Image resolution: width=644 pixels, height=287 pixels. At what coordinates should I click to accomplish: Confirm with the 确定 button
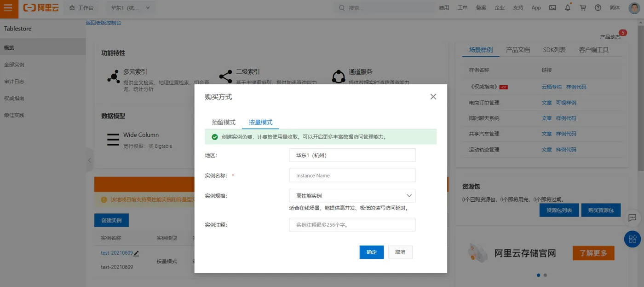pos(372,252)
